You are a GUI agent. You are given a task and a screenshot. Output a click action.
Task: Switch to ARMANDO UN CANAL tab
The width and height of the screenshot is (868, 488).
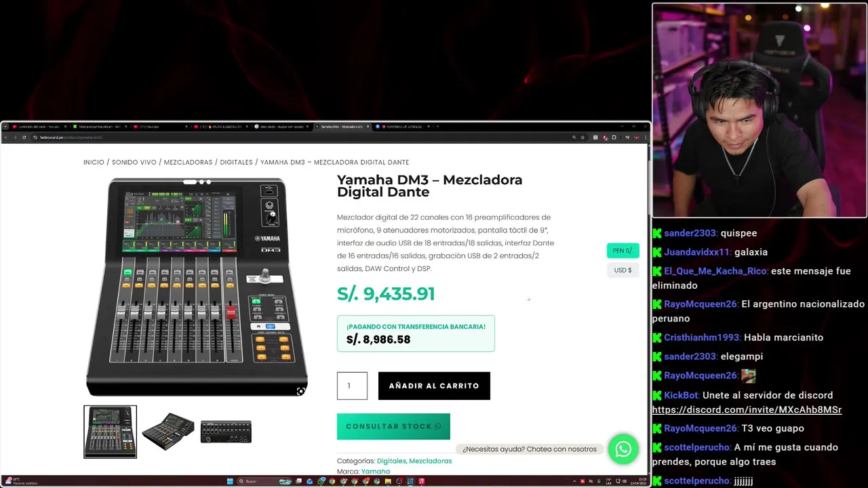[x=401, y=127]
